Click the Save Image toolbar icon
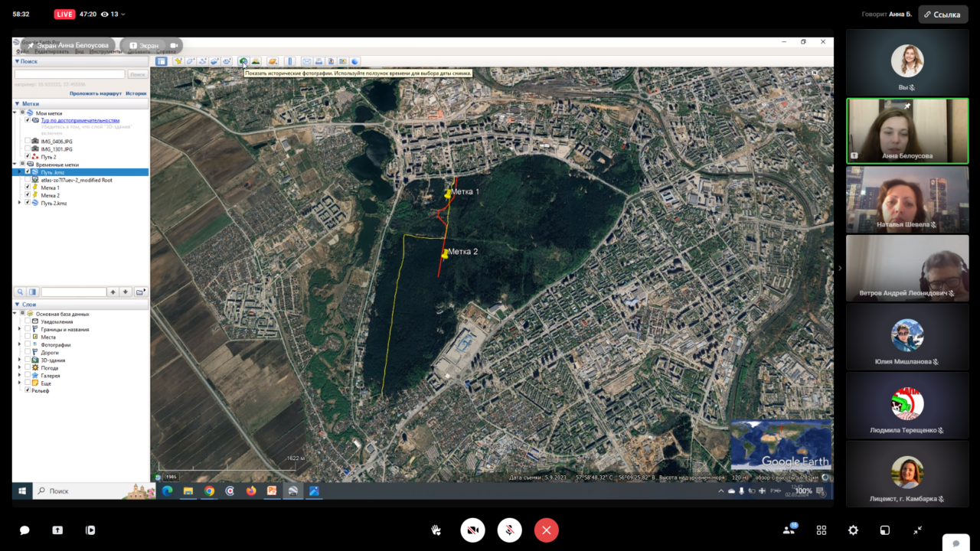 coord(331,61)
